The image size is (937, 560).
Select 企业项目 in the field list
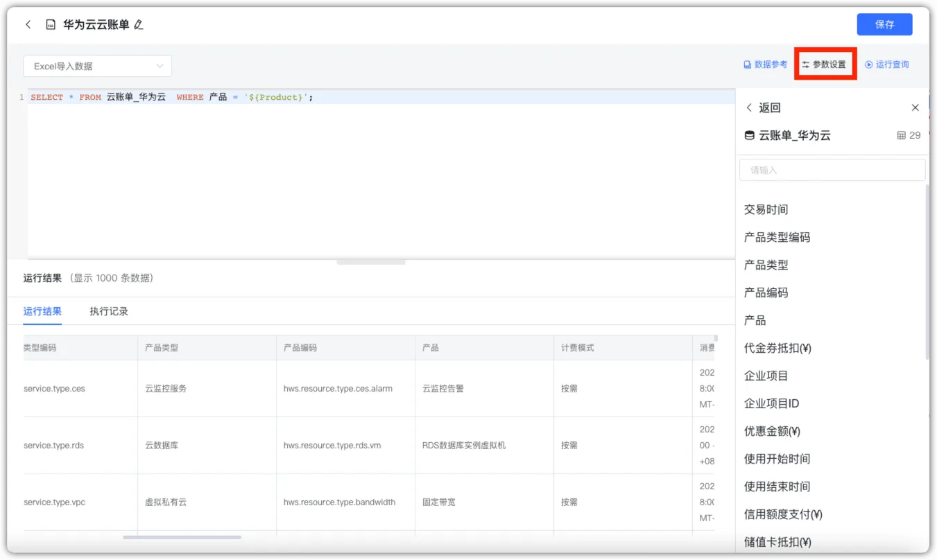tap(766, 376)
